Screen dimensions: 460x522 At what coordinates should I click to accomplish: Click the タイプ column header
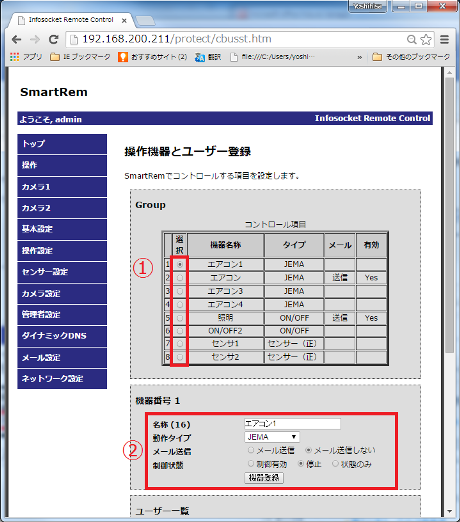[x=294, y=245]
